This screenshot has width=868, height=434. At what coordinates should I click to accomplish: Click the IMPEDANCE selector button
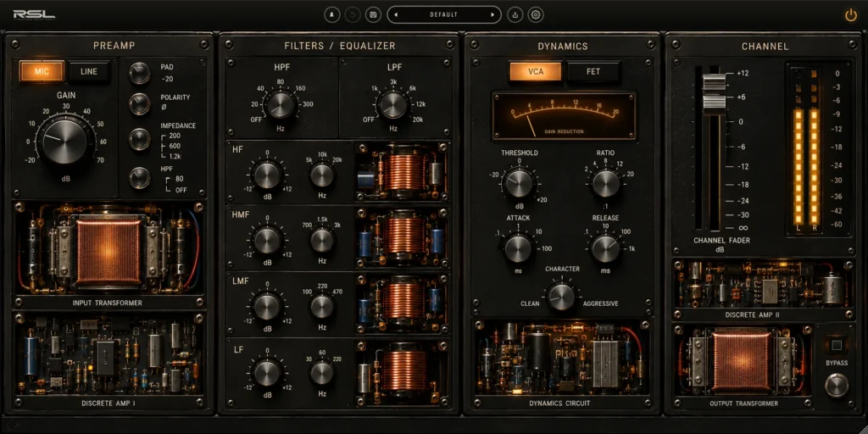tap(140, 139)
